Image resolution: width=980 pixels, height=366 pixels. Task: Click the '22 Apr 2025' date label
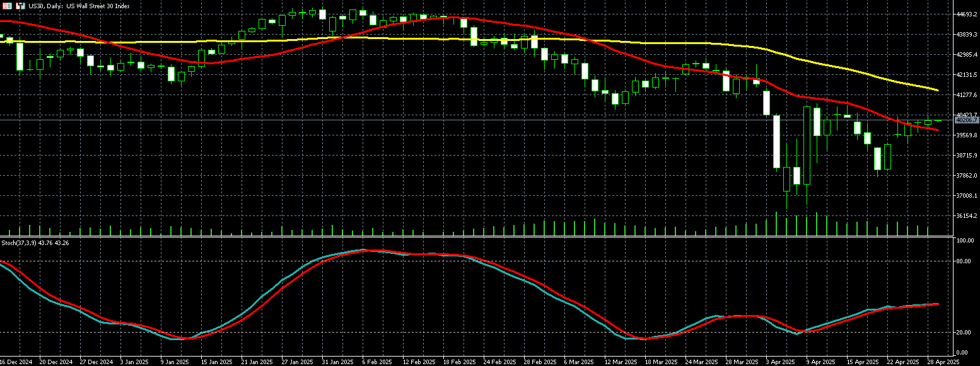903,362
